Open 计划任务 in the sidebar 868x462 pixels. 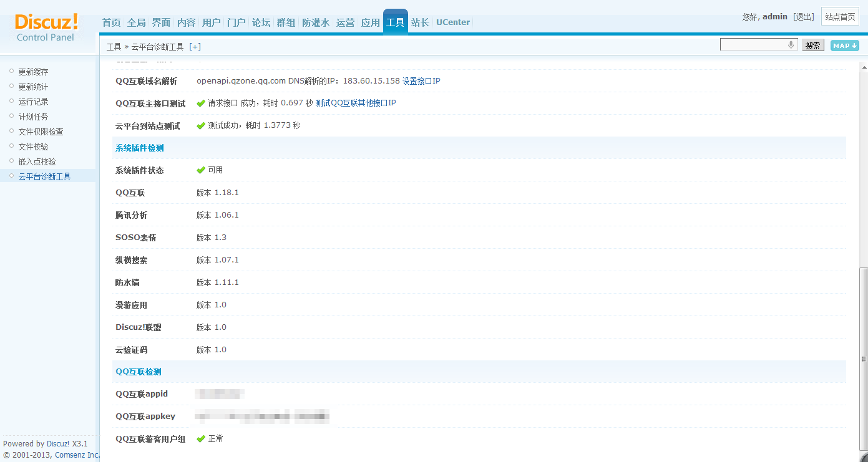pos(33,117)
